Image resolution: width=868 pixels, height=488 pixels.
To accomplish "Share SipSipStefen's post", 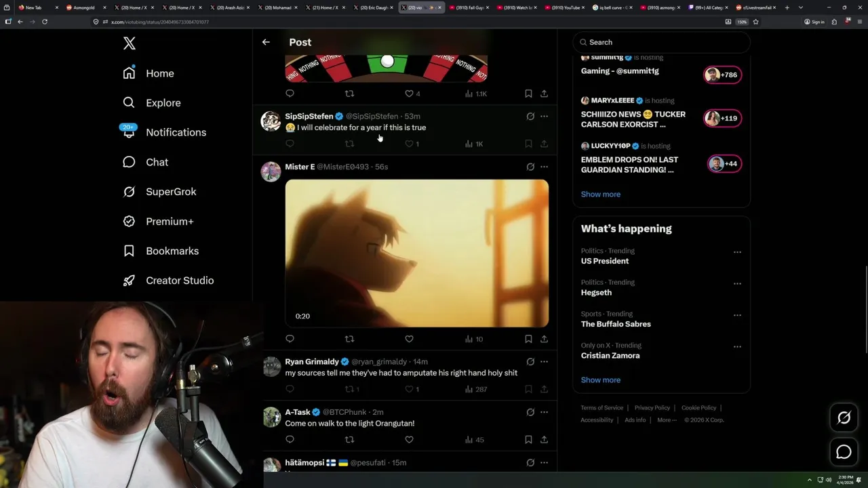I will pyautogui.click(x=544, y=144).
